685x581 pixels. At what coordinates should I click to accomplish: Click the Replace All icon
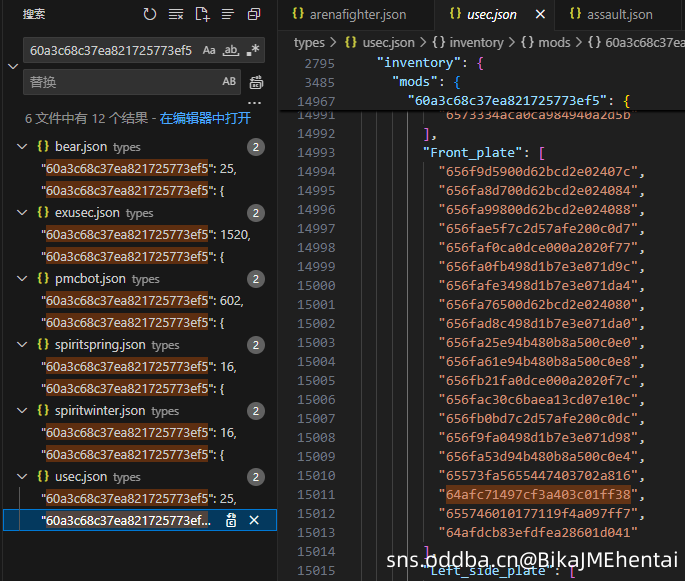click(256, 82)
